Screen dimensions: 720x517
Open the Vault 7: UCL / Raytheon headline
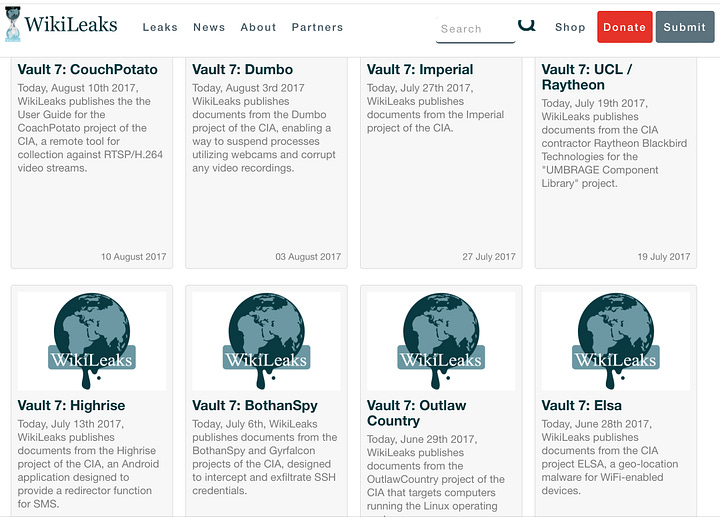(587, 77)
